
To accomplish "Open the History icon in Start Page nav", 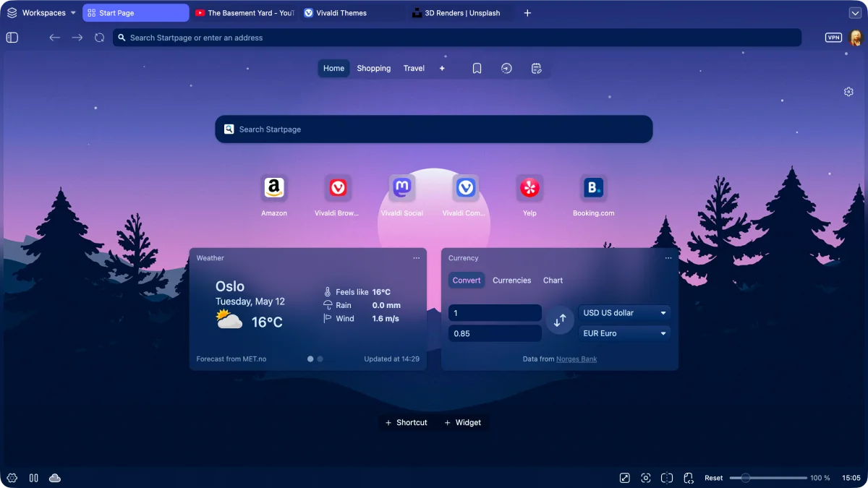I will 506,69.
